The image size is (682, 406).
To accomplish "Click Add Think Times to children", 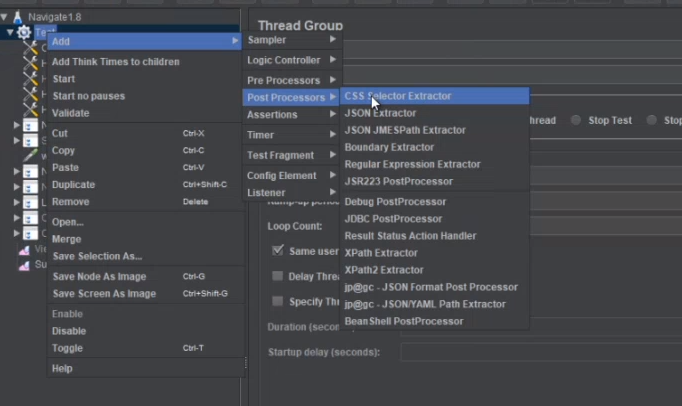I will click(x=116, y=62).
